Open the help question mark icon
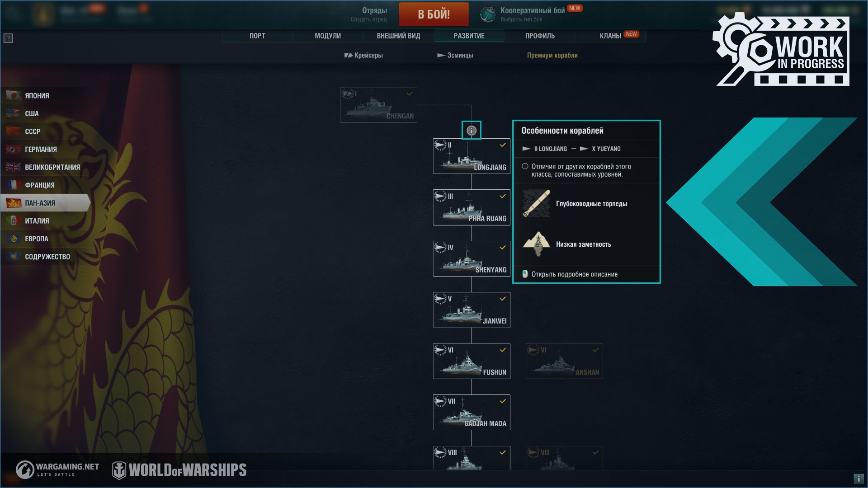This screenshot has width=868, height=488. click(x=8, y=38)
